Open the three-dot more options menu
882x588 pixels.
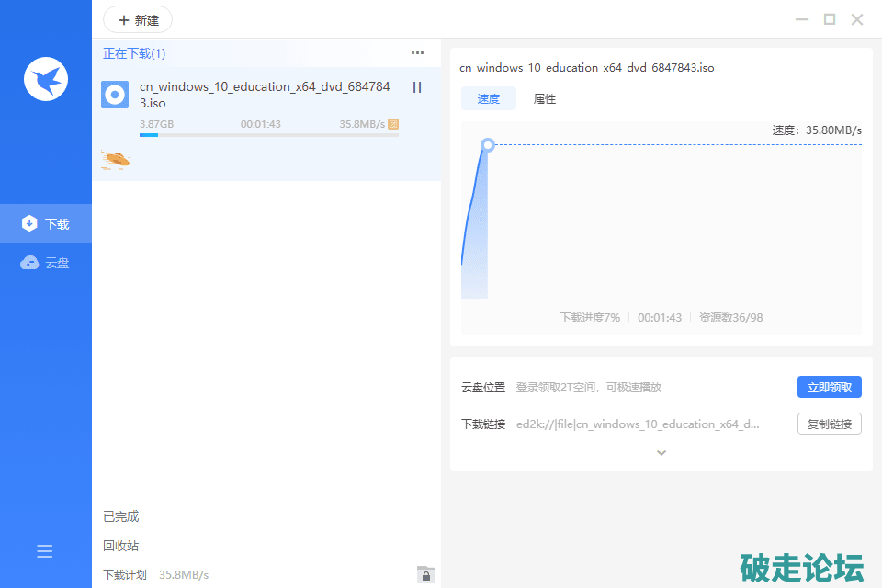[x=418, y=53]
